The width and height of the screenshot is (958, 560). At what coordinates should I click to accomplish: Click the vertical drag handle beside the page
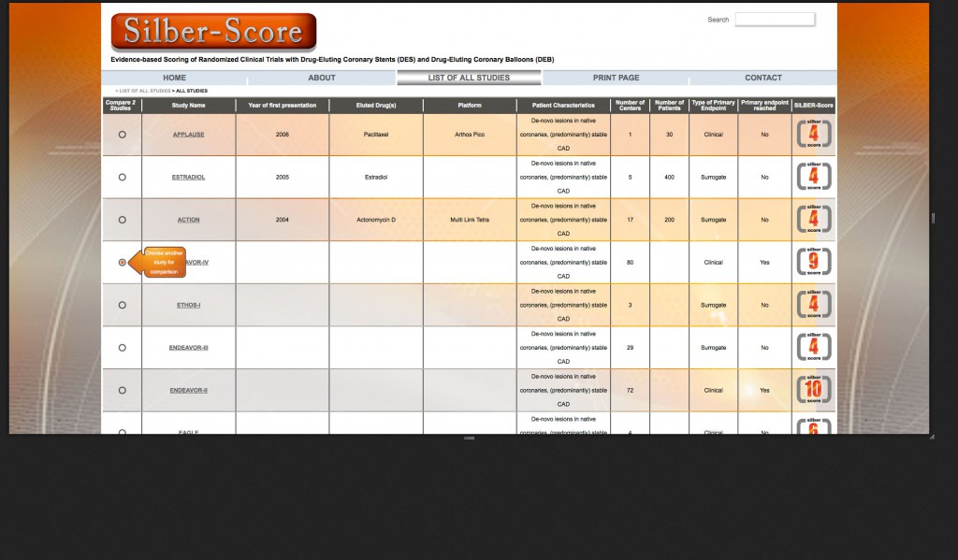[933, 218]
